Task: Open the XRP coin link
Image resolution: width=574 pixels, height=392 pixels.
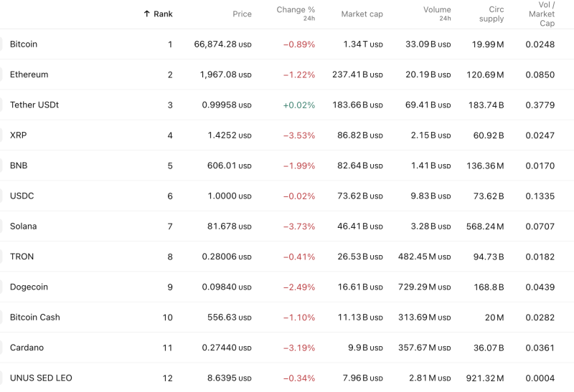Action: click(19, 135)
